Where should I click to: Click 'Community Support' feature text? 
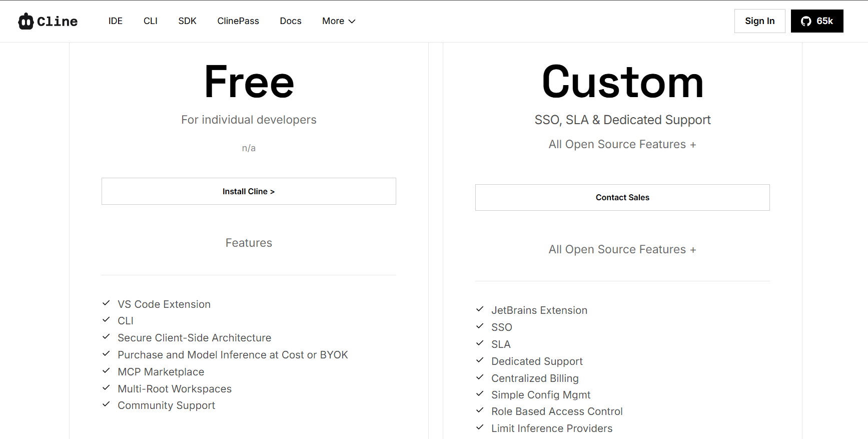[167, 405]
